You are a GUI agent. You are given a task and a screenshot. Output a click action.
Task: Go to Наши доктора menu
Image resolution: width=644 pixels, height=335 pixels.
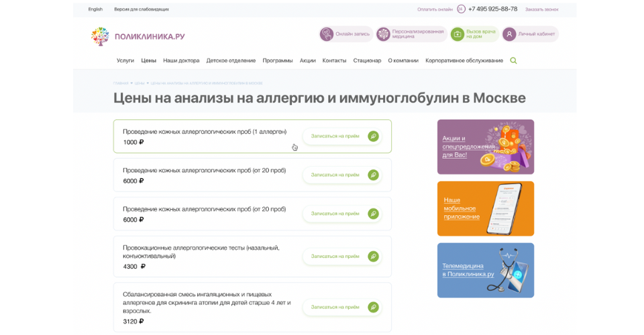(x=181, y=60)
